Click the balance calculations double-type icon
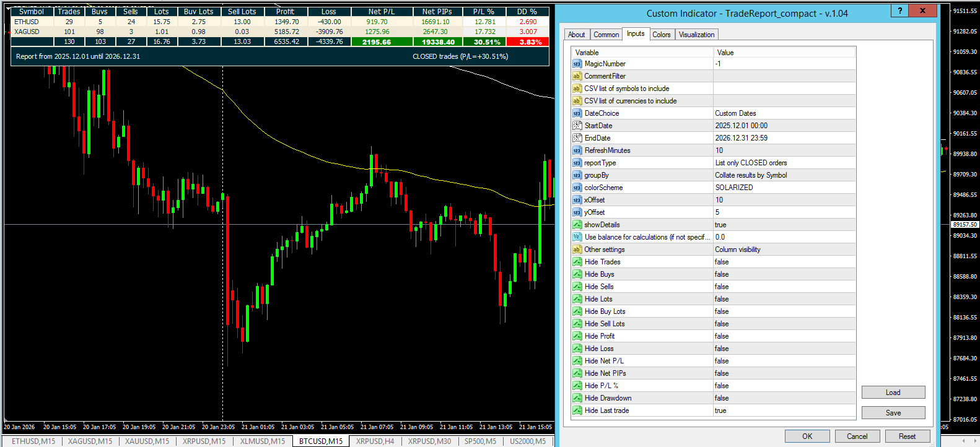The image size is (980, 447). coord(577,237)
